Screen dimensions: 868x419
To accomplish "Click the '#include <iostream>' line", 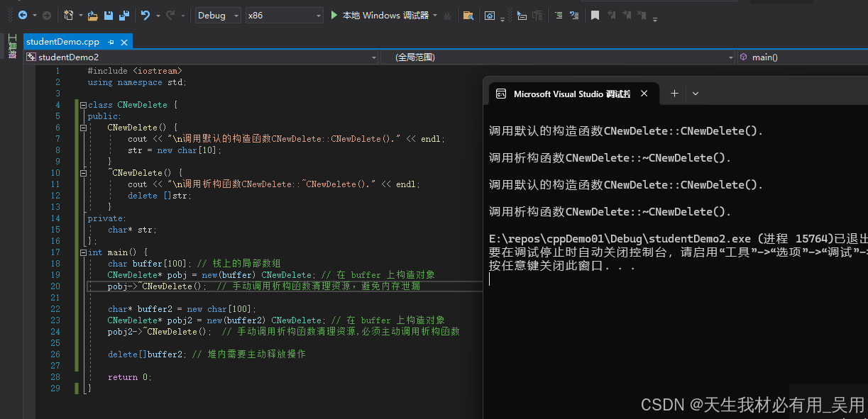I will [135, 71].
